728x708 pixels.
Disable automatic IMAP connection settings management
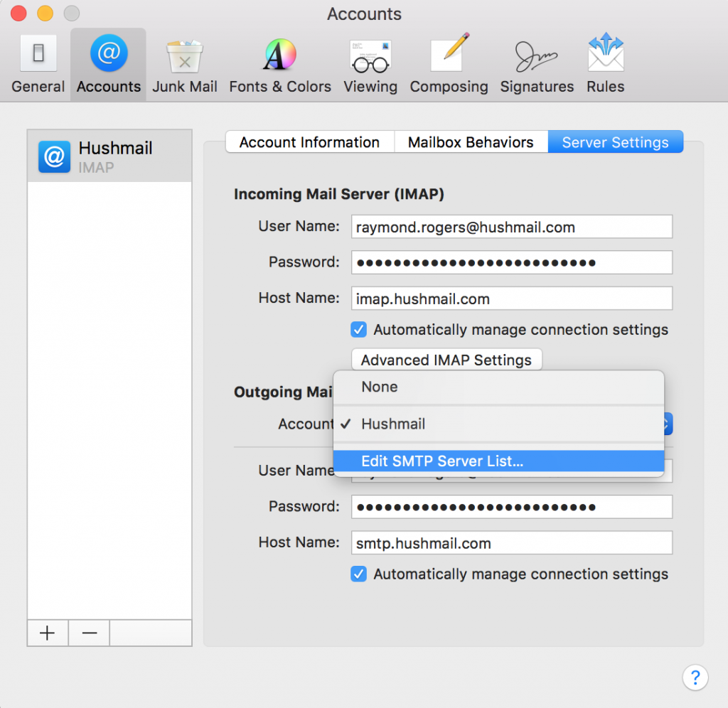[x=359, y=329]
